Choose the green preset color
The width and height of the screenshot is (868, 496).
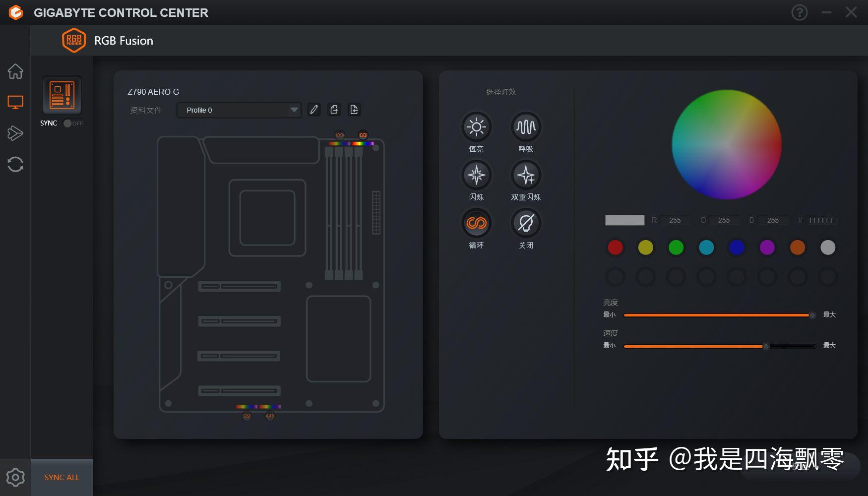[676, 248]
